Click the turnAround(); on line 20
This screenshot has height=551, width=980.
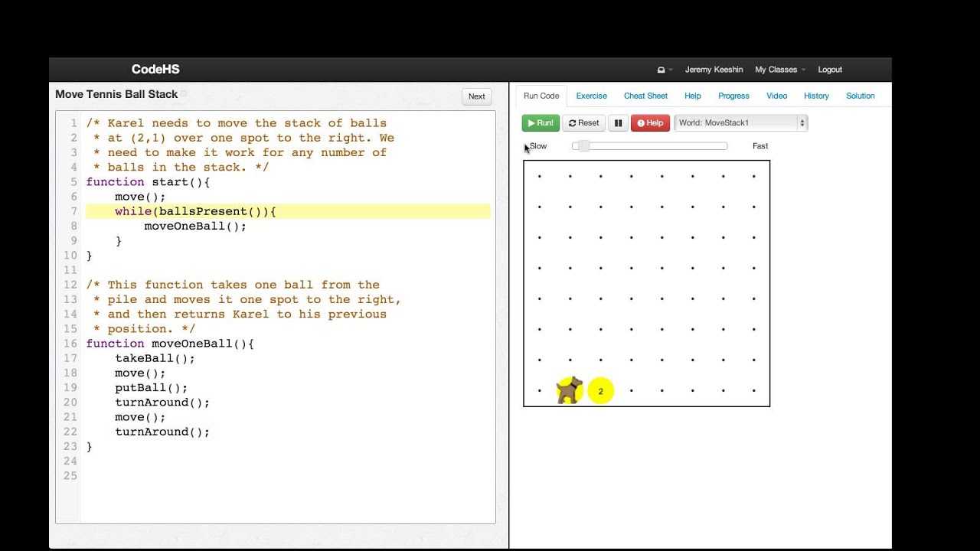pyautogui.click(x=162, y=403)
